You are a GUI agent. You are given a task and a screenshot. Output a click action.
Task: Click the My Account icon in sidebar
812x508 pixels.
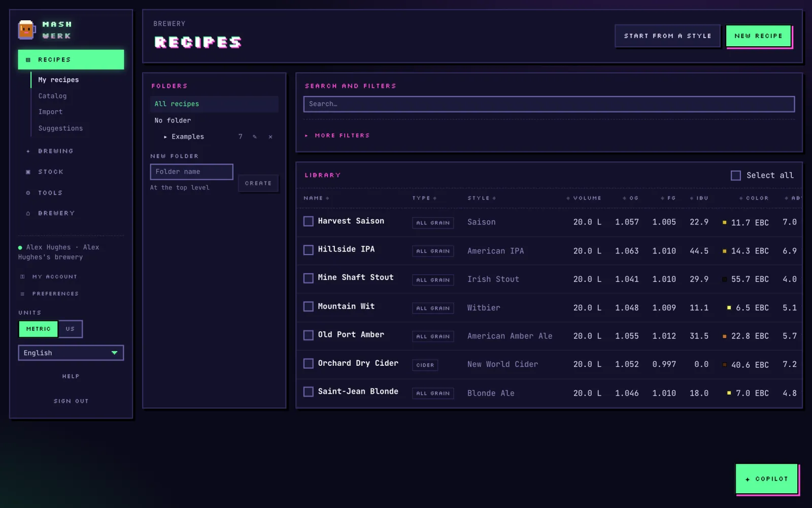click(22, 277)
